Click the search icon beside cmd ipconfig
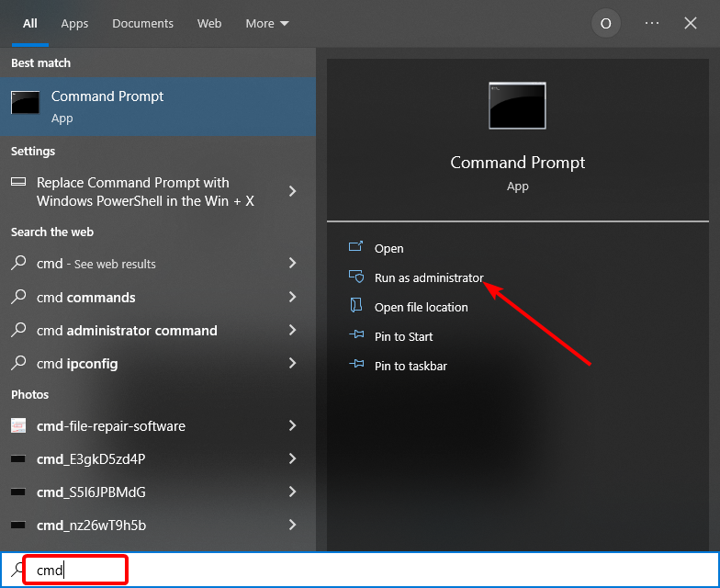Image resolution: width=720 pixels, height=588 pixels. point(18,363)
